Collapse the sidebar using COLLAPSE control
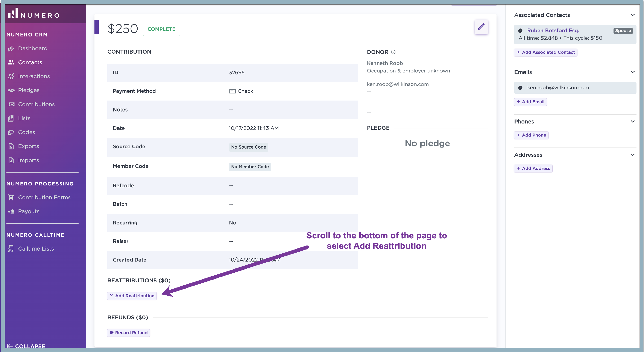 pos(26,346)
